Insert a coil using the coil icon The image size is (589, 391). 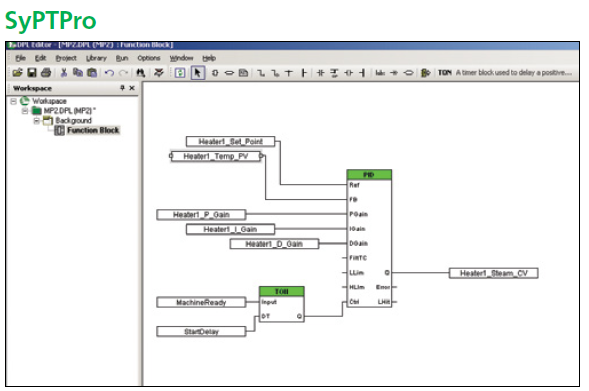349,73
